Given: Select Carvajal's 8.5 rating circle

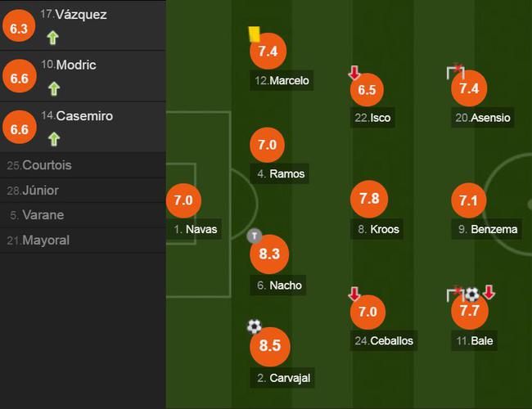Looking at the screenshot, I should tap(269, 345).
